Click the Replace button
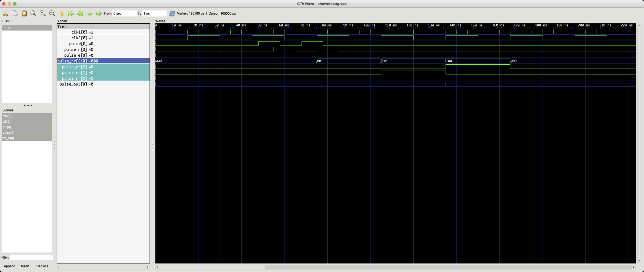 click(42, 266)
